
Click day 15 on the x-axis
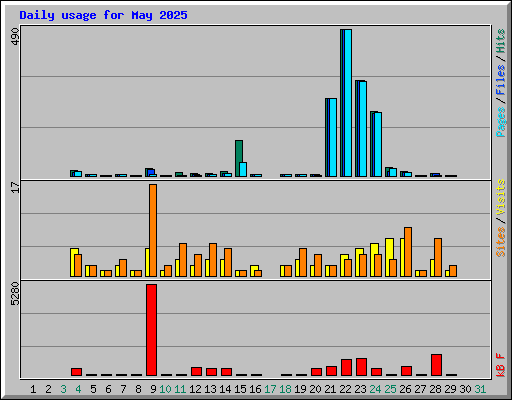(x=240, y=389)
